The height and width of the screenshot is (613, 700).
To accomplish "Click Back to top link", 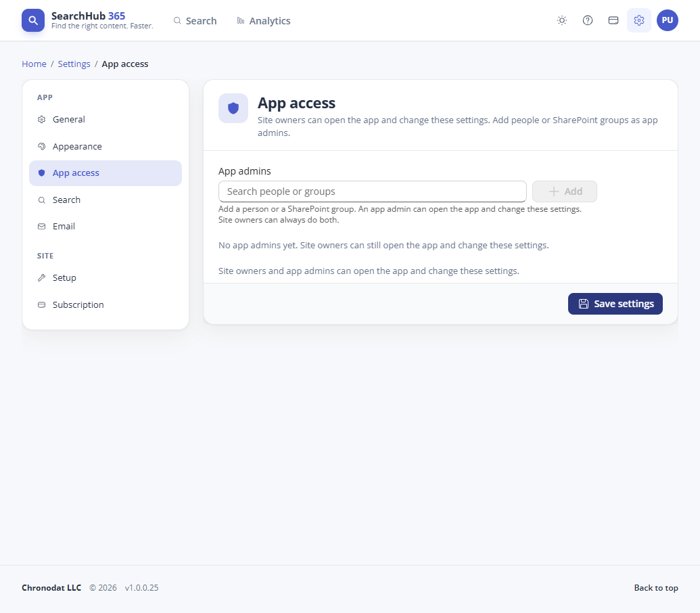I will (656, 588).
